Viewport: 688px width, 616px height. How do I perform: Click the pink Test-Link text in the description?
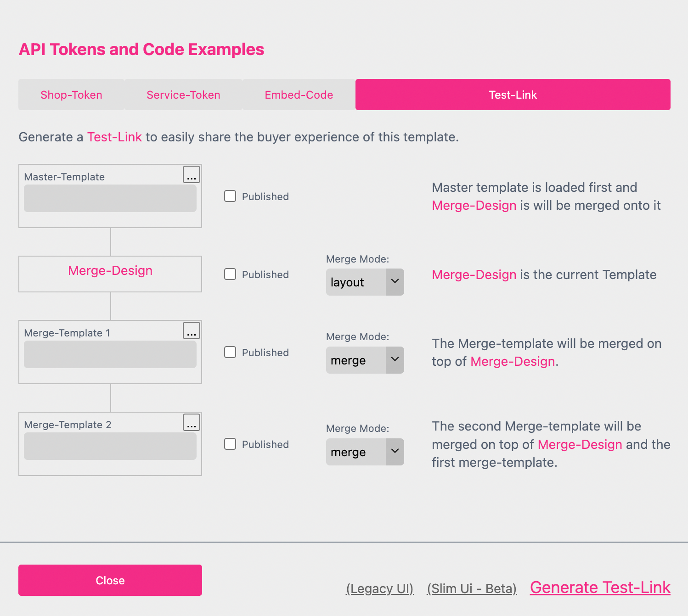pyautogui.click(x=114, y=137)
